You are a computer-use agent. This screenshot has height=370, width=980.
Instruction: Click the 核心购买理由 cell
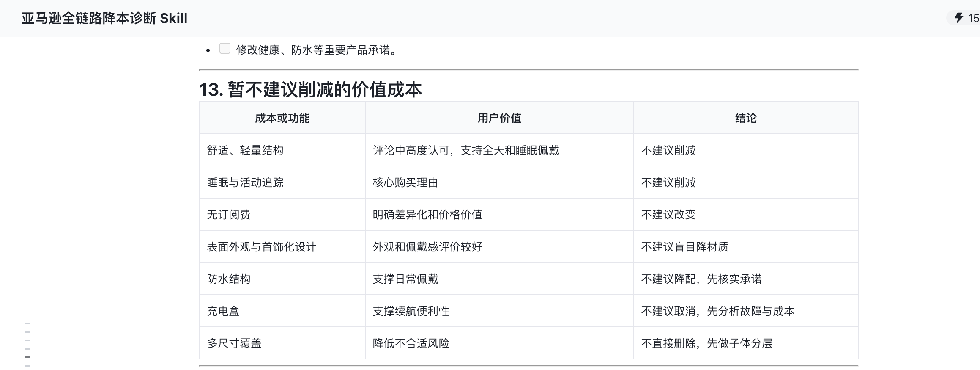(499, 182)
